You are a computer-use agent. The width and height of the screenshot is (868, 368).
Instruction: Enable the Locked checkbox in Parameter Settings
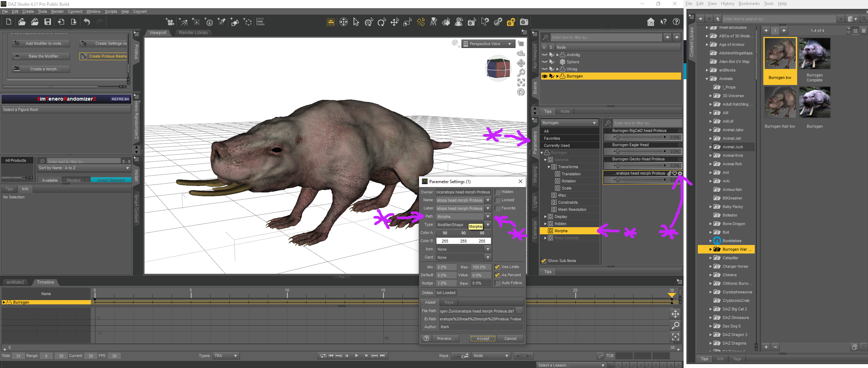point(498,200)
